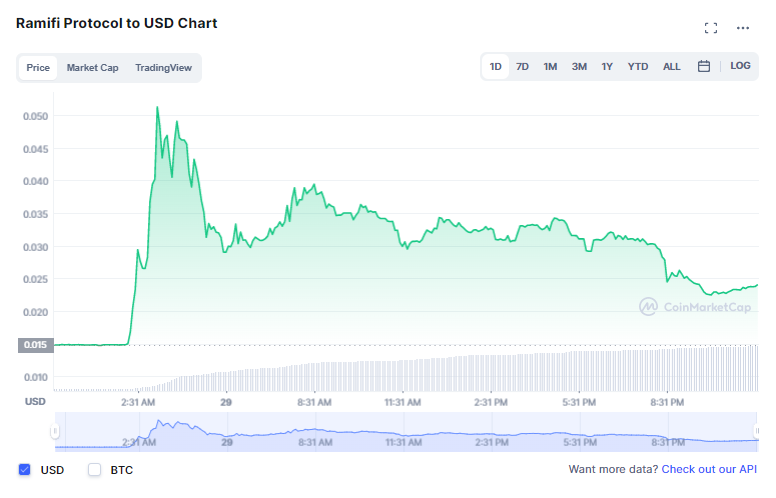Click the 0.030 y-axis label
Screen dimensions: 776x498
(35, 247)
